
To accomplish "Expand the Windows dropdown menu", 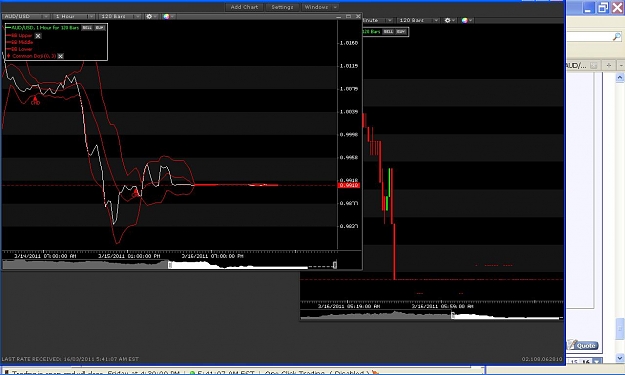I will click(x=320, y=7).
